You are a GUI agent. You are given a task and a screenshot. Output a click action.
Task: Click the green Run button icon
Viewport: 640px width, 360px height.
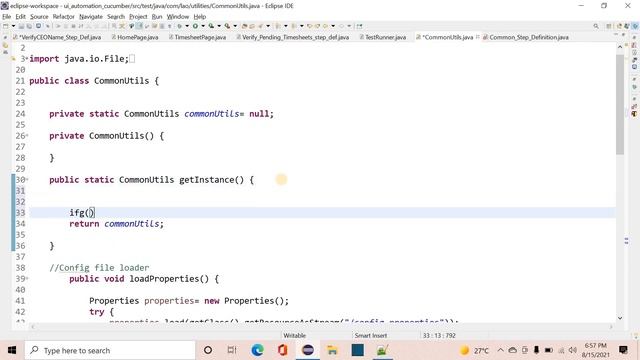coord(195,26)
